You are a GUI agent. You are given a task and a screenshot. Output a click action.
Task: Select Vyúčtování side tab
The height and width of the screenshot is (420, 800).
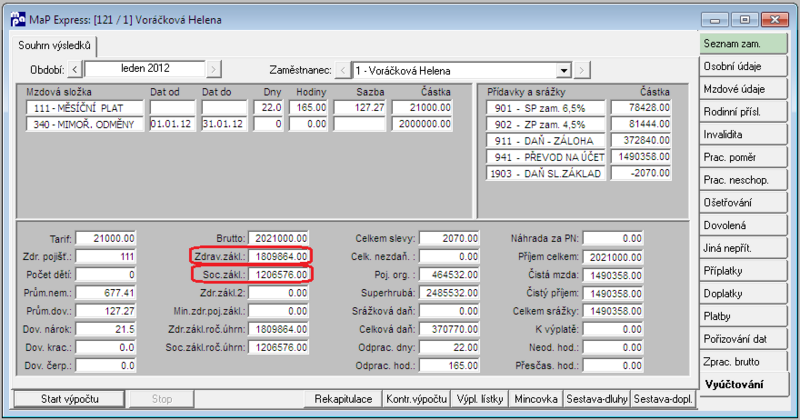(743, 385)
